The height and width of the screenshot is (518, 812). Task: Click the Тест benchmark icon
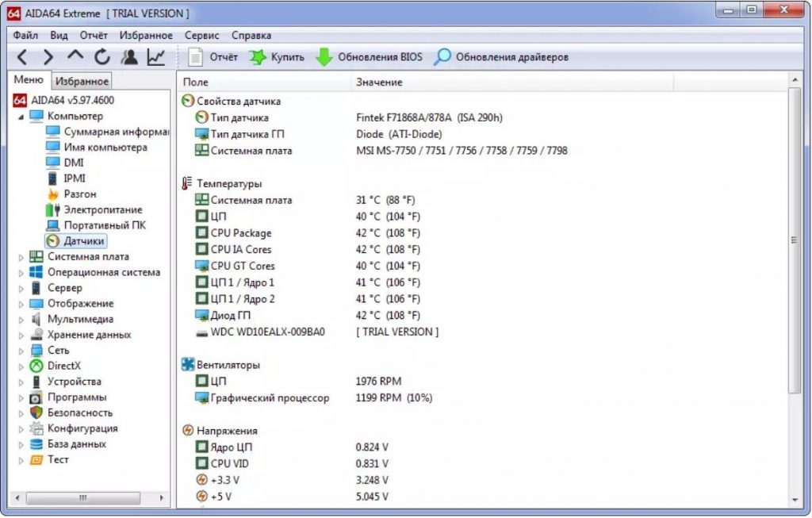point(36,459)
